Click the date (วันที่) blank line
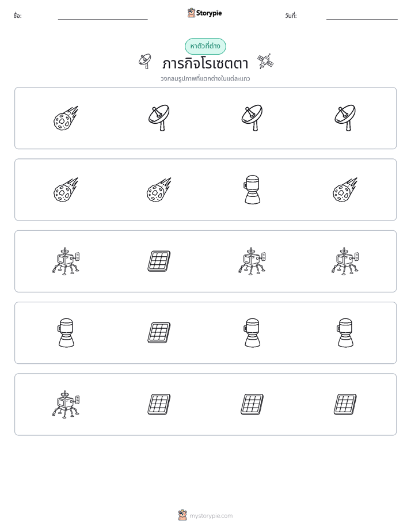Viewport: 411px width, 532px height. click(362, 19)
